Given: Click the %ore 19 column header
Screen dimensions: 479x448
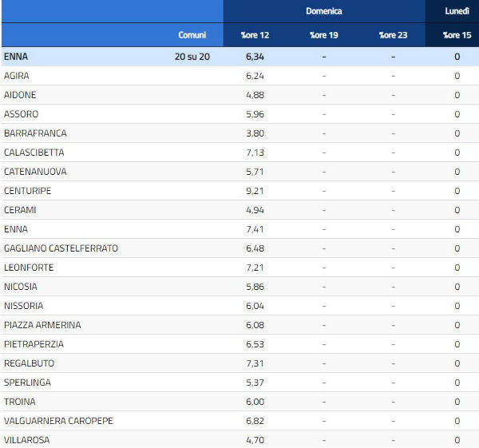Looking at the screenshot, I should (x=324, y=35).
